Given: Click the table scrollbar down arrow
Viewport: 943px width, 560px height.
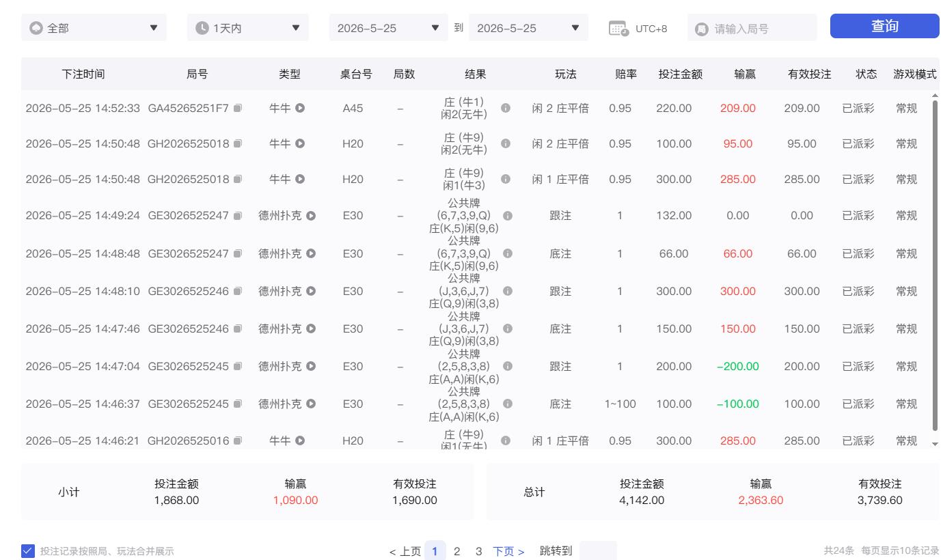Looking at the screenshot, I should click(x=935, y=445).
